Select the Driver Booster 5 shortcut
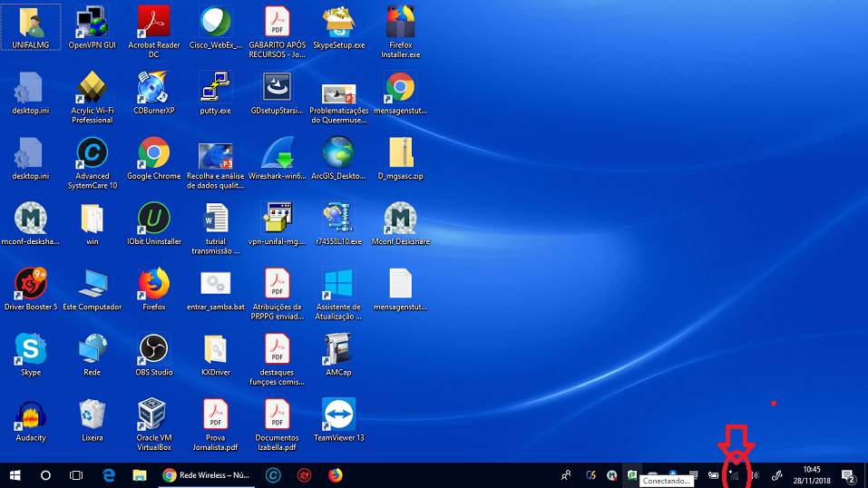 31,288
